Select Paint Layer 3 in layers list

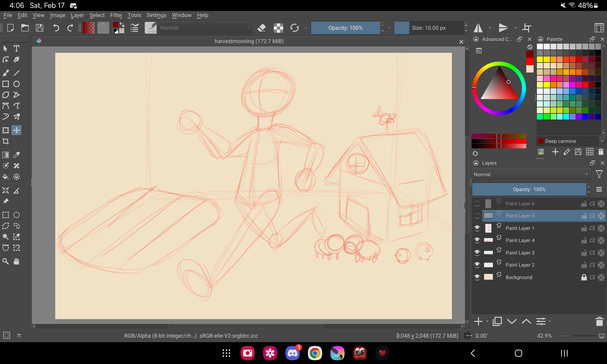(x=520, y=253)
